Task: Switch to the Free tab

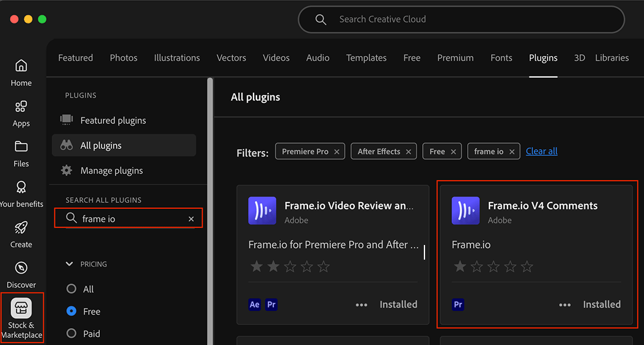Action: pos(412,58)
